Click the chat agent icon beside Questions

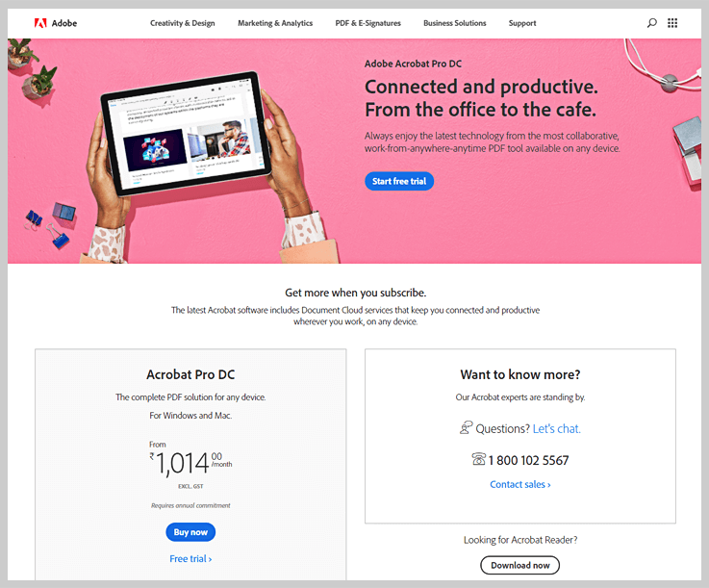(467, 427)
